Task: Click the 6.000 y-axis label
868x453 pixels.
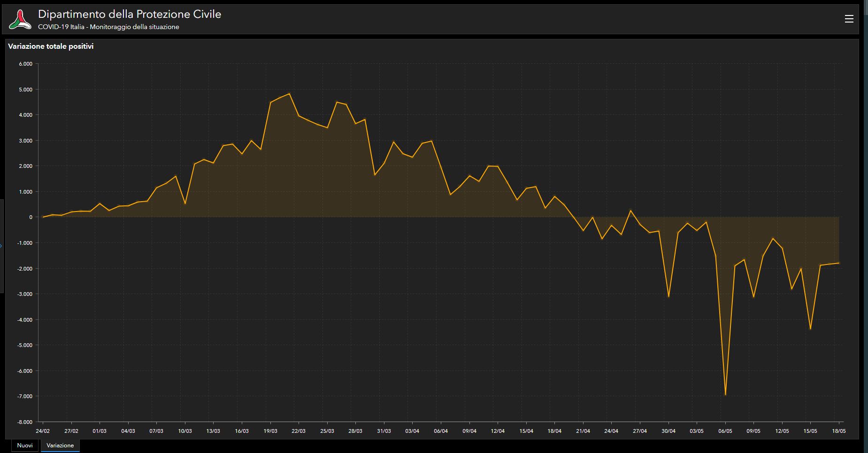Action: [x=25, y=64]
